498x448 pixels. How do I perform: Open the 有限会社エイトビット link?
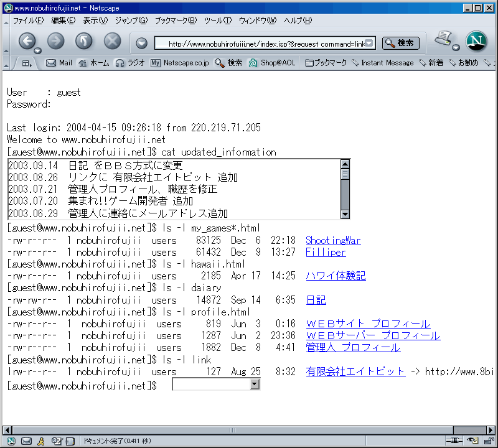[355, 371]
